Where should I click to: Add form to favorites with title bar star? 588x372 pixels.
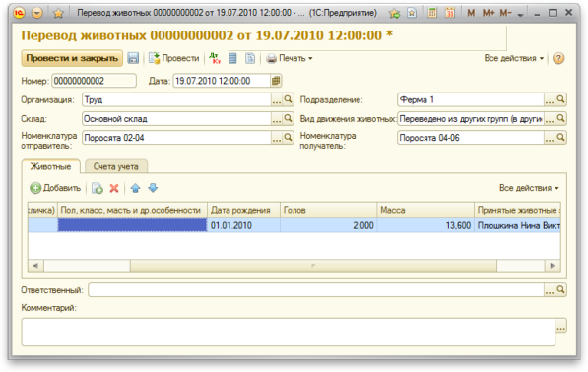coord(58,13)
